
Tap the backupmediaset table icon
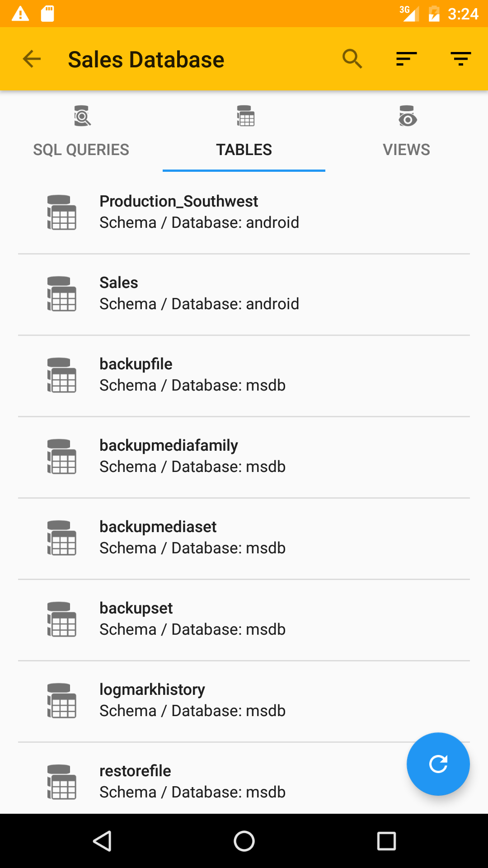(62, 538)
